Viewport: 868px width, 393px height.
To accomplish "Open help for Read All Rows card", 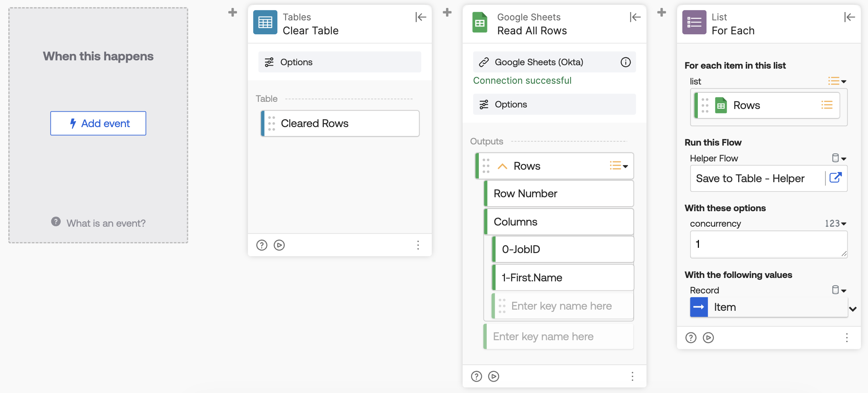I will pyautogui.click(x=476, y=376).
